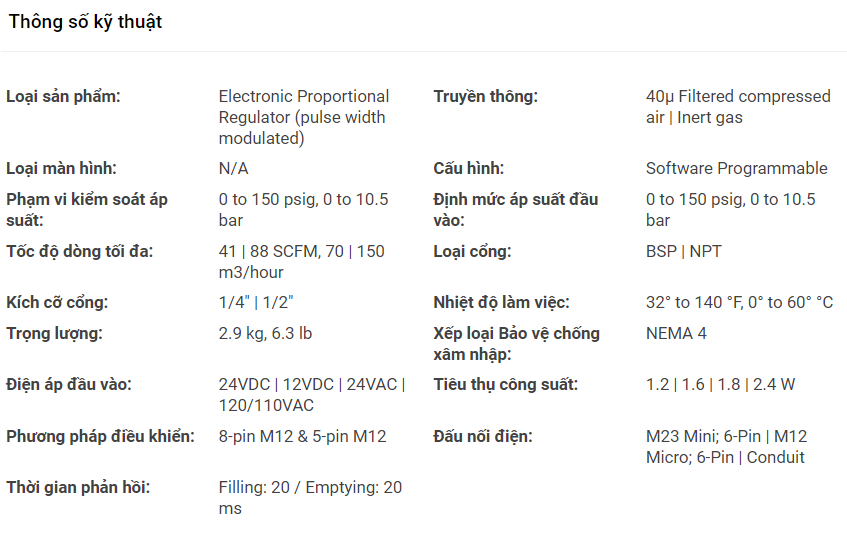Click the "Kích cỡ cổng:" label
The image size is (847, 552).
coord(57,302)
